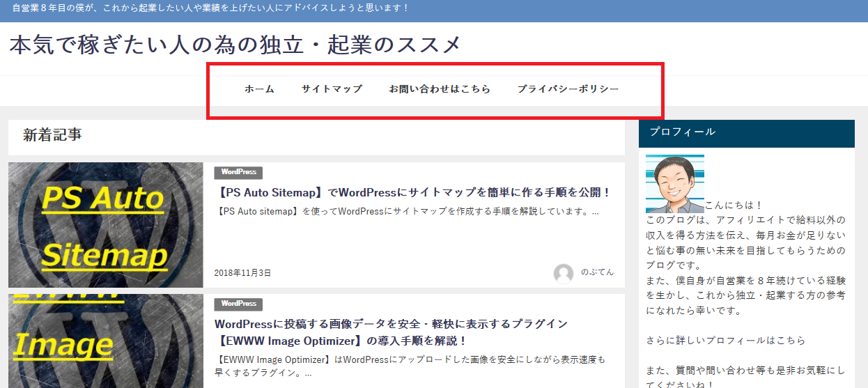Viewport: 868px width, 388px height.
Task: Click the PS Auto sitemap article excerpt text
Action: pyautogui.click(x=408, y=211)
